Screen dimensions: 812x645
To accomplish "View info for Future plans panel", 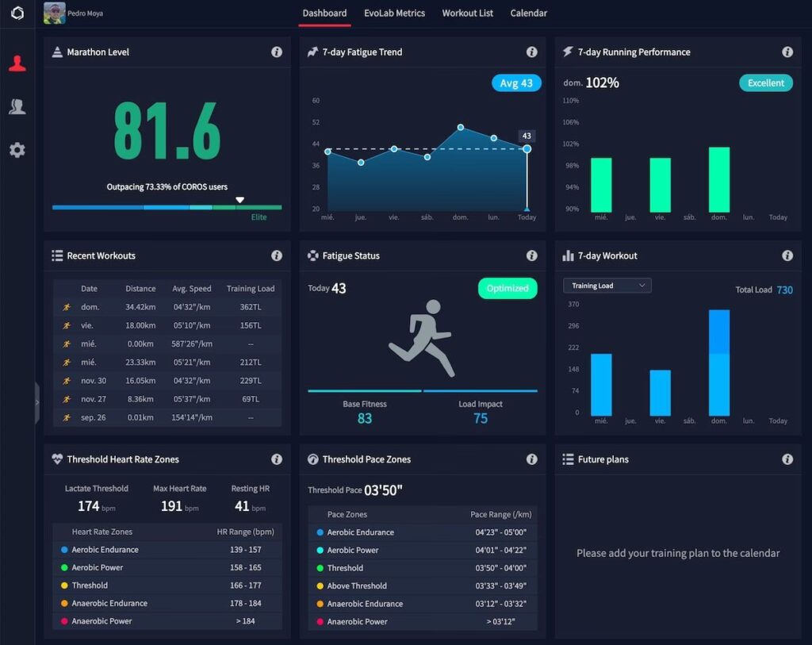I will (x=787, y=459).
